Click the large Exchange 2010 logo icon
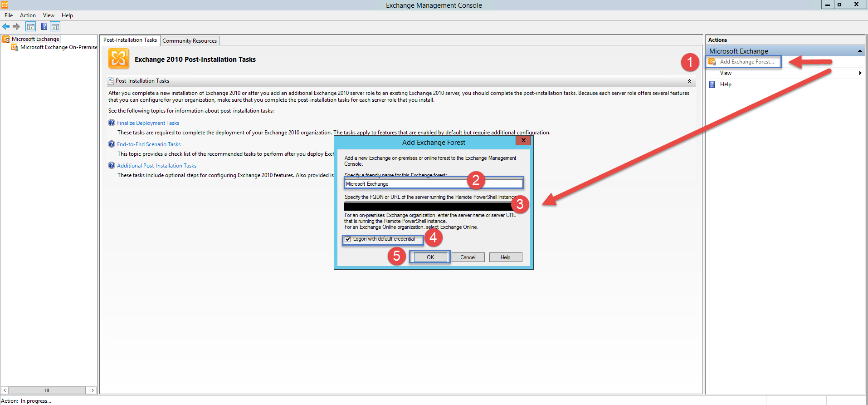This screenshot has height=405, width=868. 118,59
